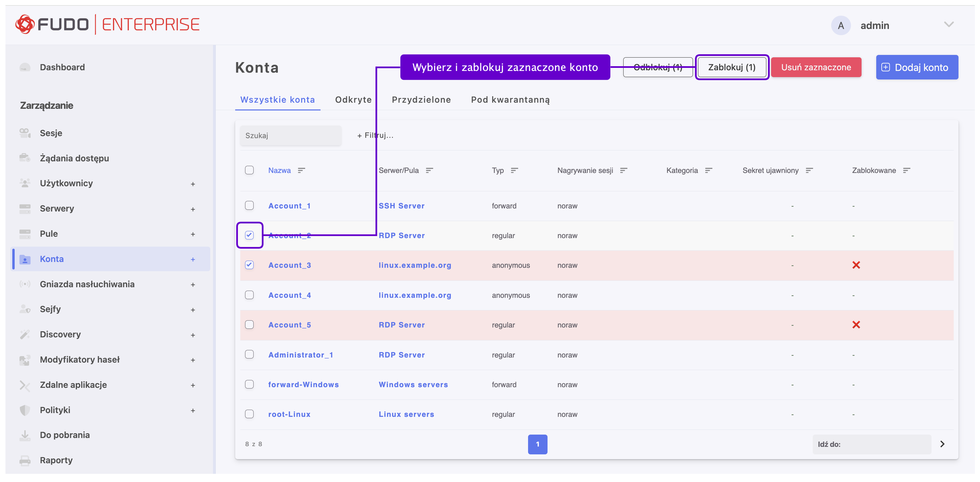This screenshot has width=980, height=482.
Task: Click next page arrow in pagination
Action: point(942,444)
